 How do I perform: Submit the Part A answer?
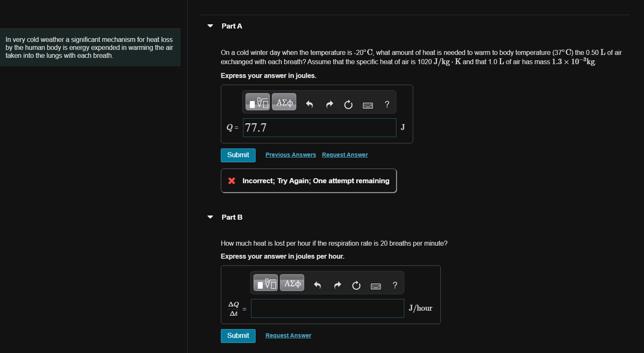238,155
